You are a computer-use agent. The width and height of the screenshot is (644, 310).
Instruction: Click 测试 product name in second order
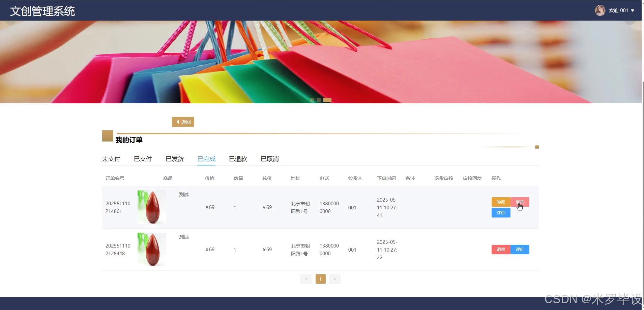pyautogui.click(x=184, y=237)
